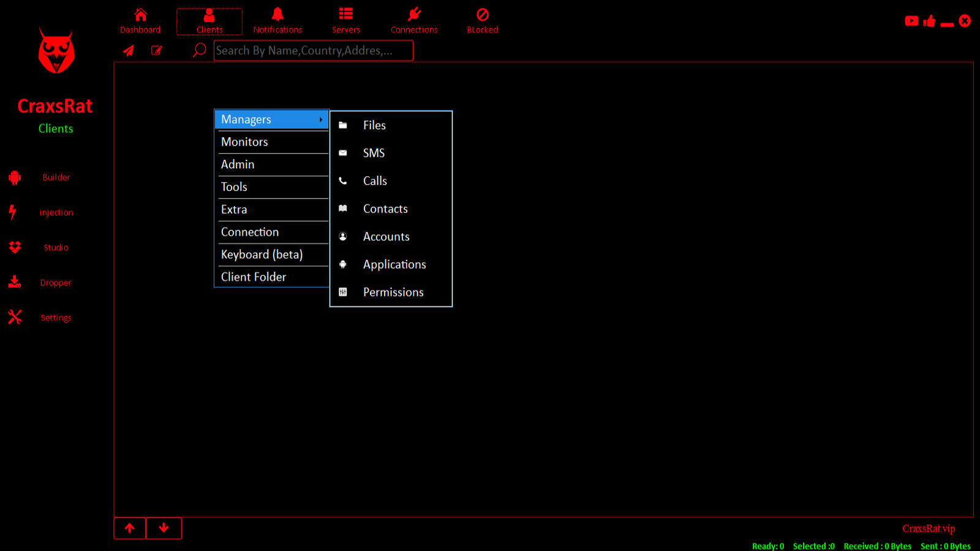Viewport: 980px width, 551px height.
Task: Click the Dropper label in sidebar
Action: (56, 283)
